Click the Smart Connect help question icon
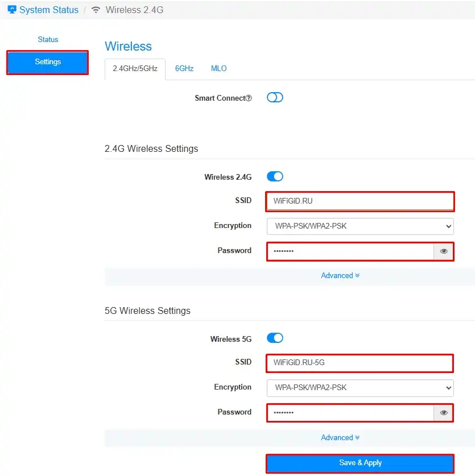Screen dimensions: 475x476 point(249,98)
